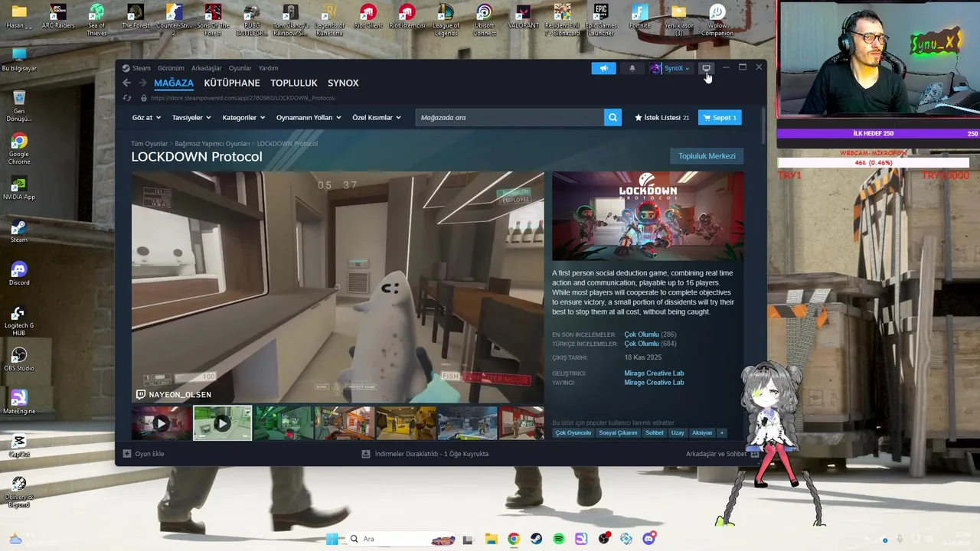Expand the Kategoriler dropdown

coord(243,117)
